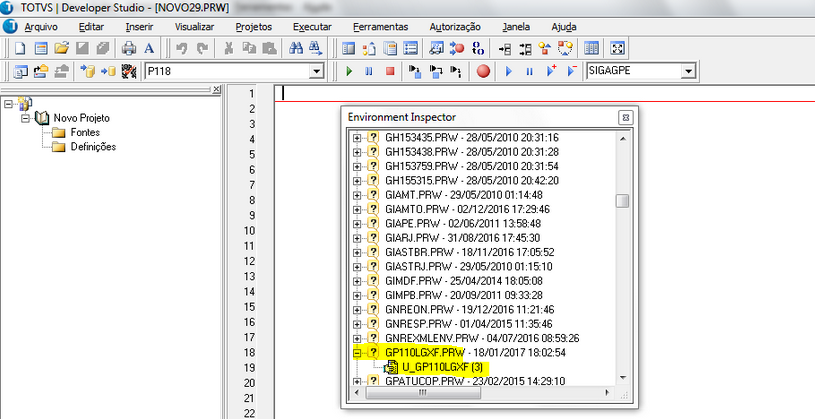Click the Print icon in toolbar
815x419 pixels.
click(128, 48)
